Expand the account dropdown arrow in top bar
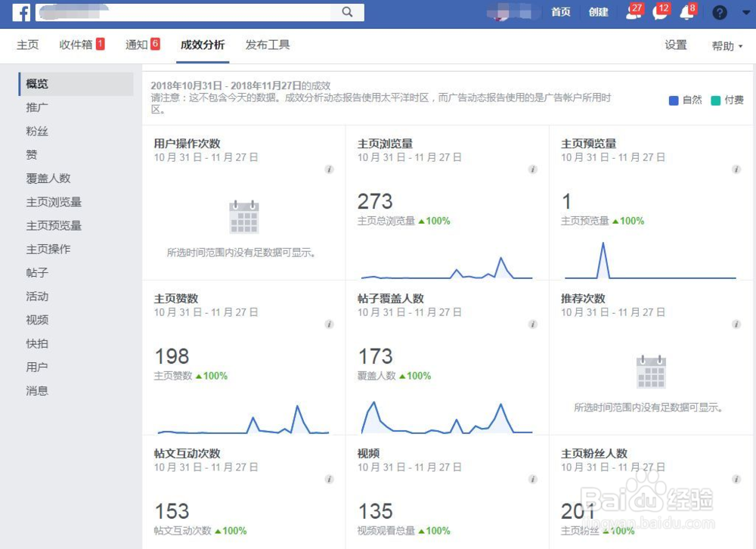 click(x=746, y=13)
